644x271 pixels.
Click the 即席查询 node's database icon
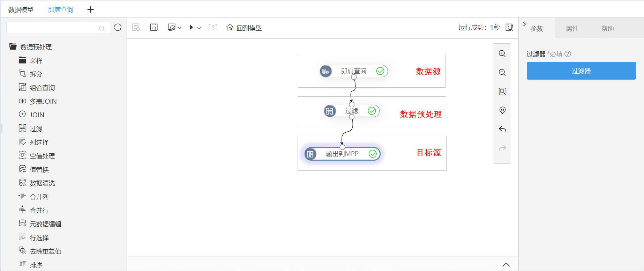(326, 71)
